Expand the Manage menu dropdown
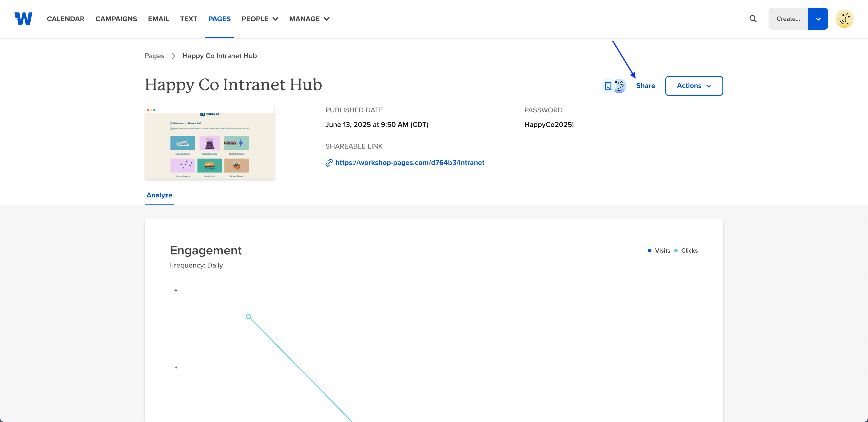Screen dimensions: 868x422 coord(309,19)
